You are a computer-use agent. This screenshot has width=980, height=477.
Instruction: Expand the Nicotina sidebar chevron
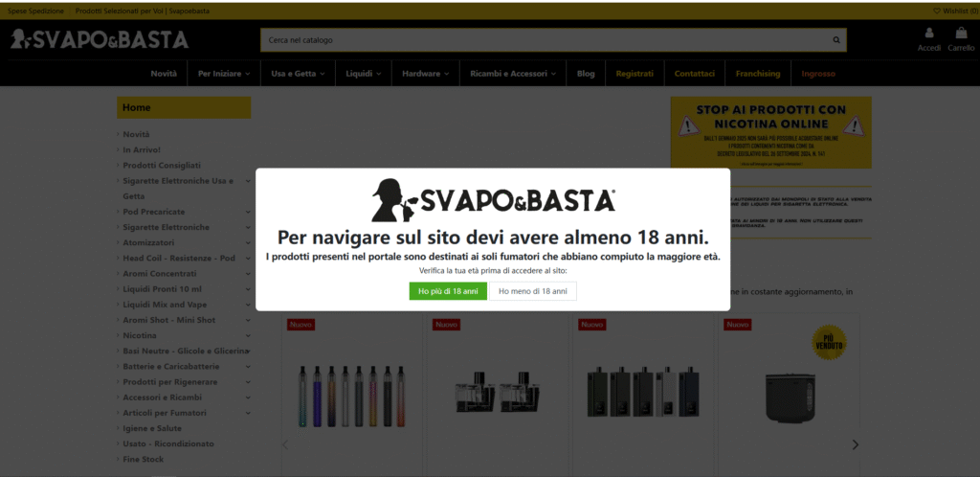coord(248,335)
